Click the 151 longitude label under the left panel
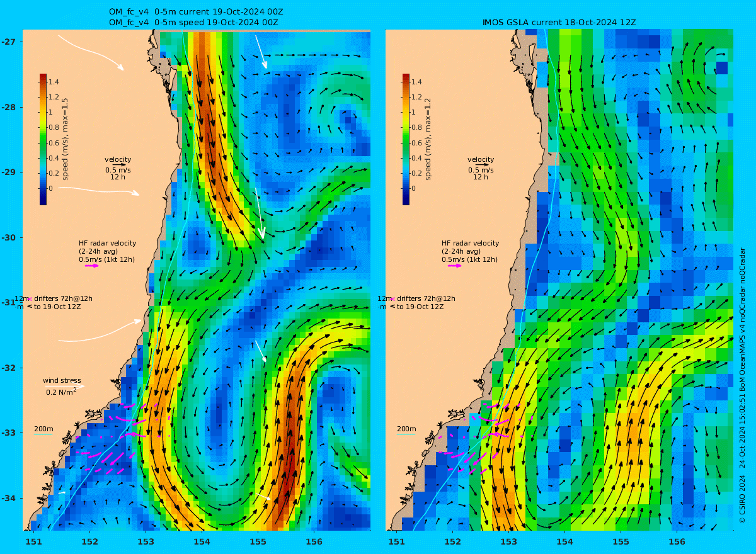Screen dimensions: 756x554 point(33,541)
